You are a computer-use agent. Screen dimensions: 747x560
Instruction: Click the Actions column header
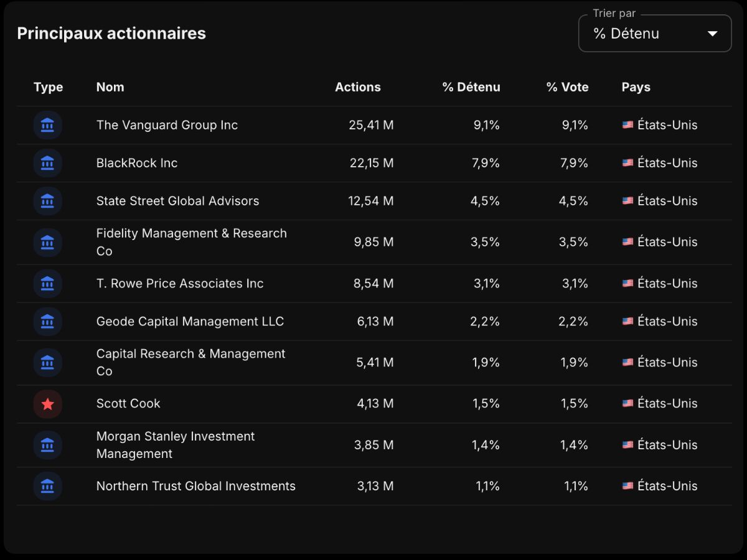click(358, 87)
